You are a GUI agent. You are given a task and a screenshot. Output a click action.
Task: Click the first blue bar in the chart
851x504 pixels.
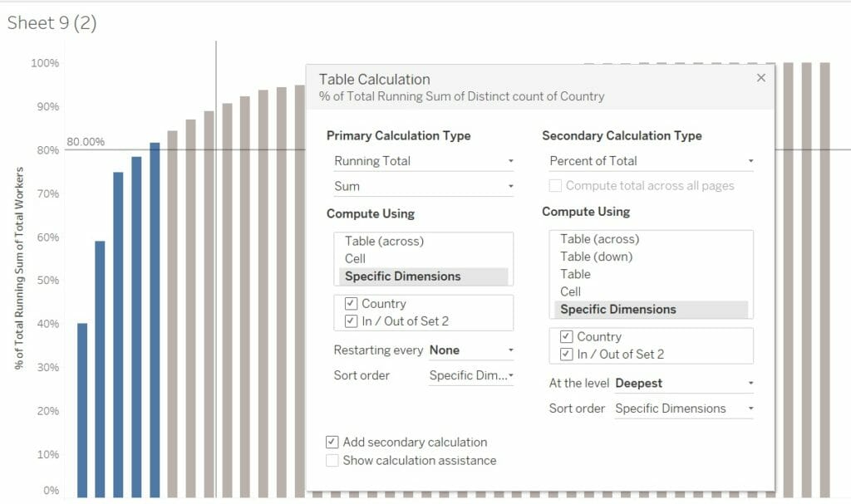82,410
